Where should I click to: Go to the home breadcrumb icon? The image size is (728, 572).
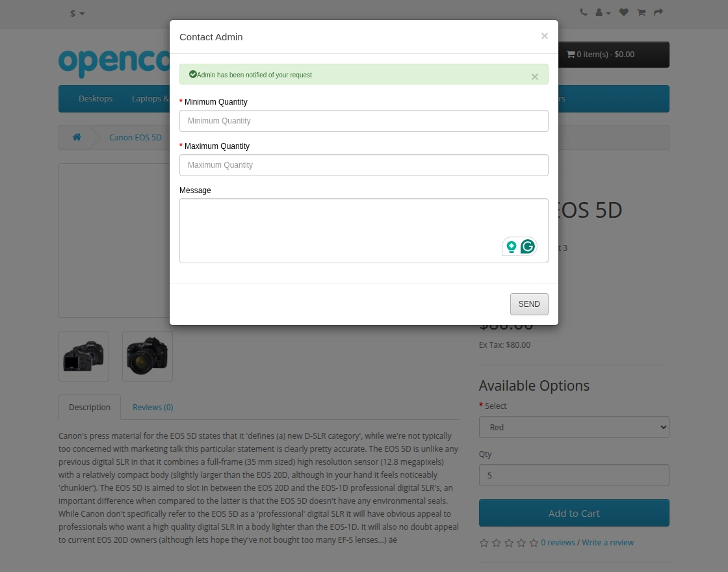pyautogui.click(x=77, y=137)
